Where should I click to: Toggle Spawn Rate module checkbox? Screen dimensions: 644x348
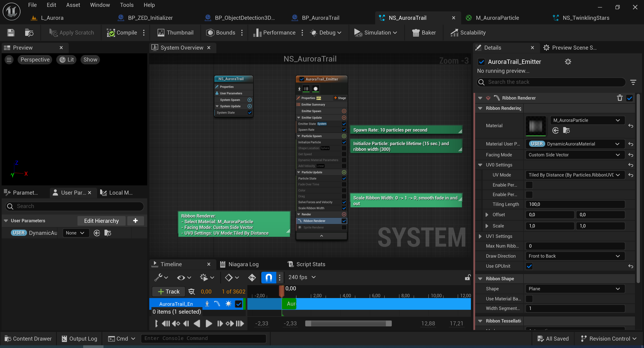point(344,130)
